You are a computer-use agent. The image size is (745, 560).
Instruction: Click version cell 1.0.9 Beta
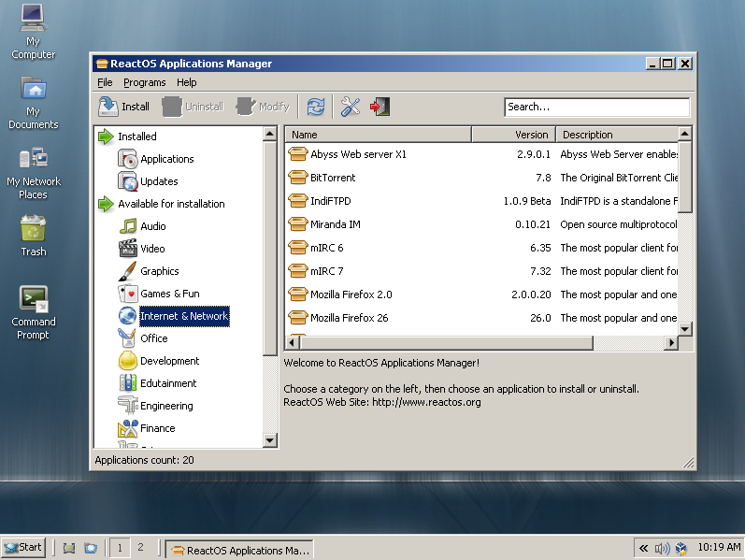(x=526, y=201)
